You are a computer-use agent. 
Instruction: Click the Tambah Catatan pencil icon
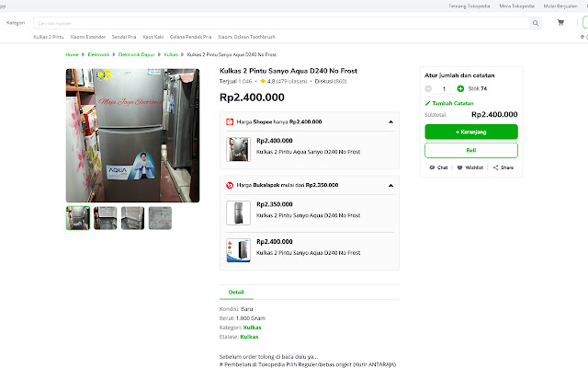click(427, 103)
